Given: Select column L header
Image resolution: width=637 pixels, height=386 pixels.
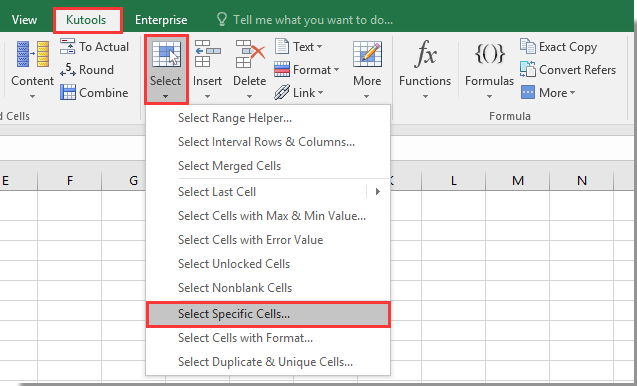Looking at the screenshot, I should point(453,180).
